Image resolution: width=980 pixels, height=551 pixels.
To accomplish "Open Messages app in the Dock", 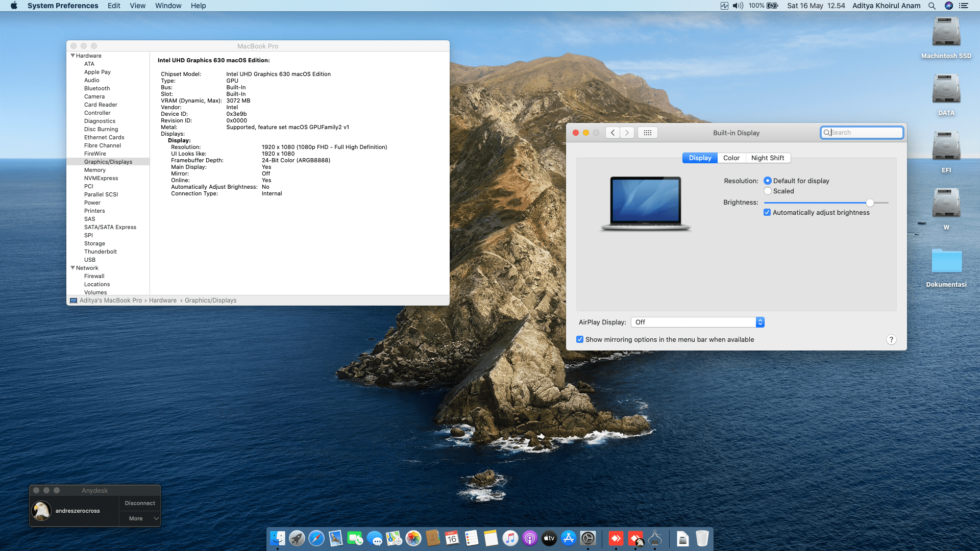I will (x=375, y=538).
